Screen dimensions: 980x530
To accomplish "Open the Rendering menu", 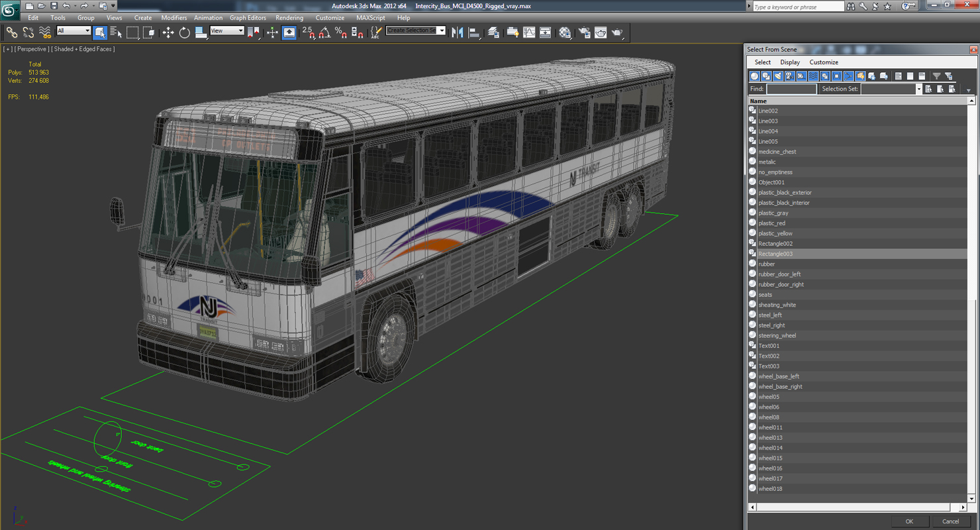I will pos(289,18).
